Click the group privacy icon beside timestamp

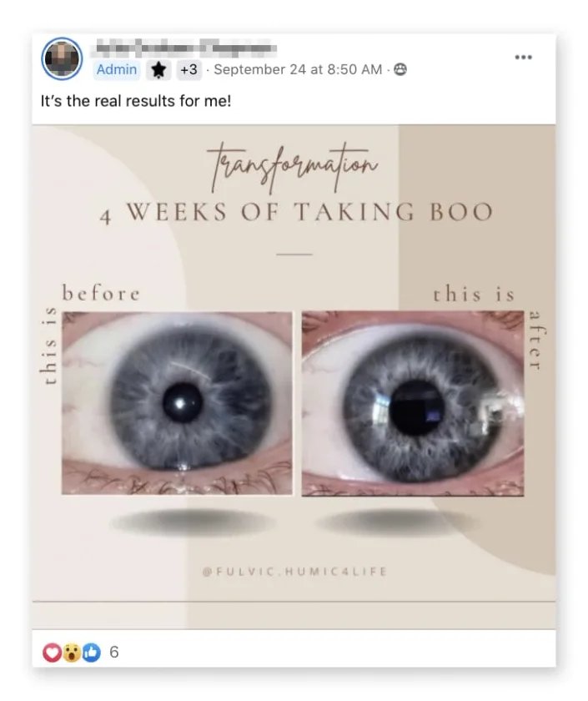pos(400,69)
